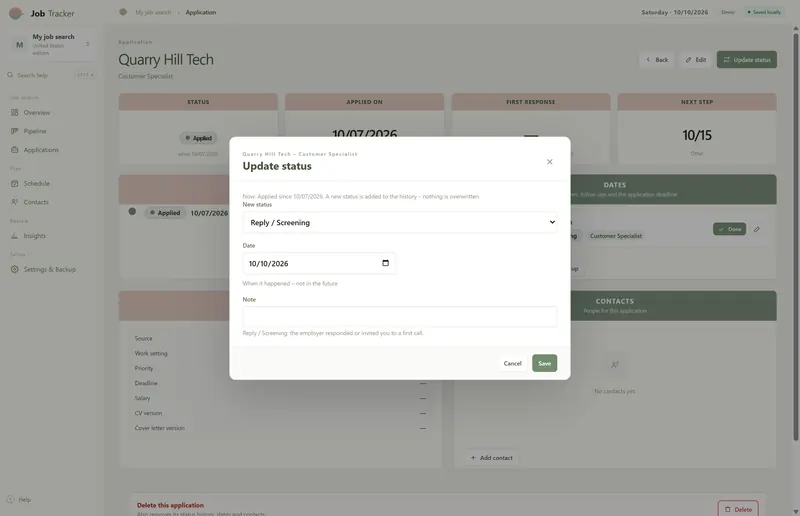Click the Contacts people icon in sidebar
This screenshot has width=800, height=516.
point(14,202)
